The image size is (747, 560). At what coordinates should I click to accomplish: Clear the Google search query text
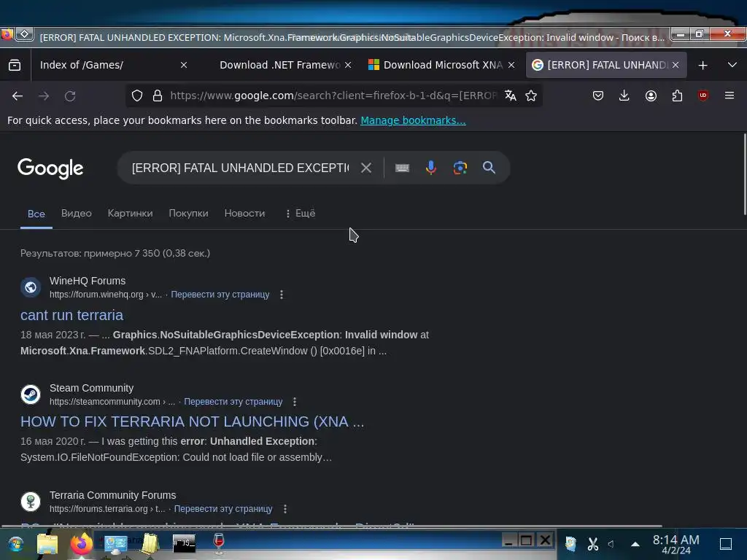click(366, 168)
